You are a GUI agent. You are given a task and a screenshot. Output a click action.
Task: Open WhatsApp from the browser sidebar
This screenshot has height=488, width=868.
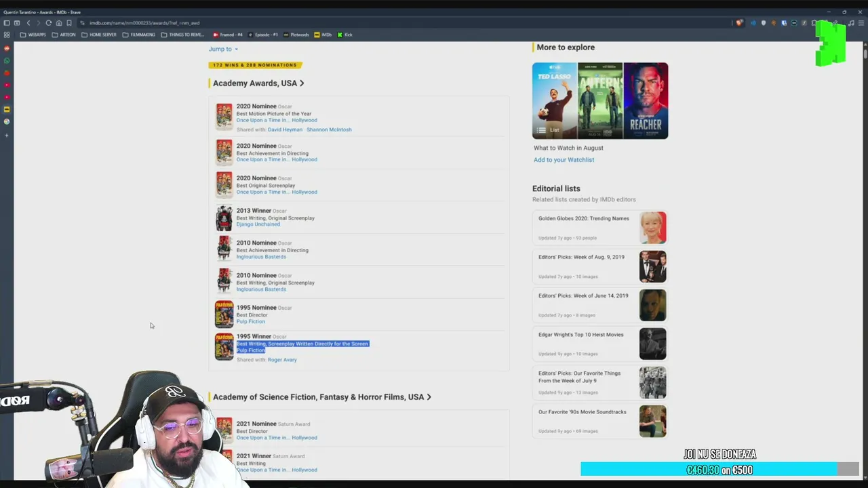click(7, 61)
